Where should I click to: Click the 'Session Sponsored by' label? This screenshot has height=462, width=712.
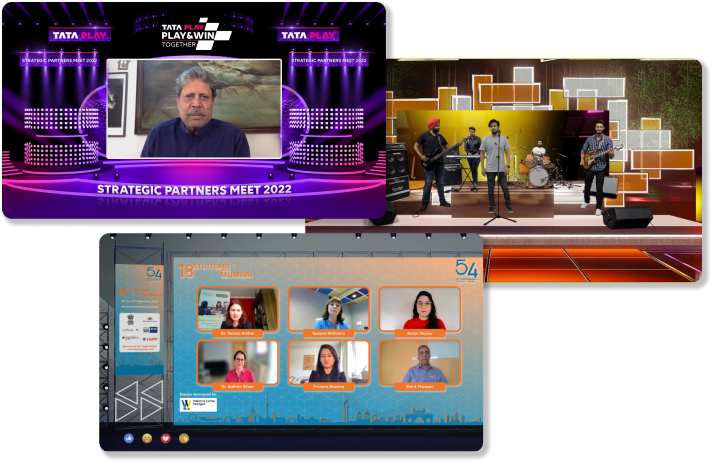198,394
